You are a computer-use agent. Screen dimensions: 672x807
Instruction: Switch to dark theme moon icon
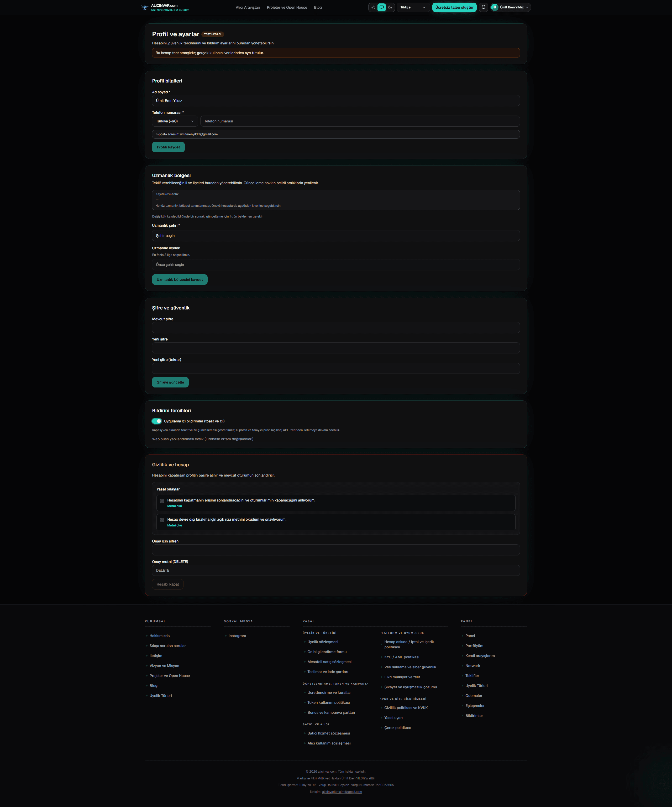point(390,7)
